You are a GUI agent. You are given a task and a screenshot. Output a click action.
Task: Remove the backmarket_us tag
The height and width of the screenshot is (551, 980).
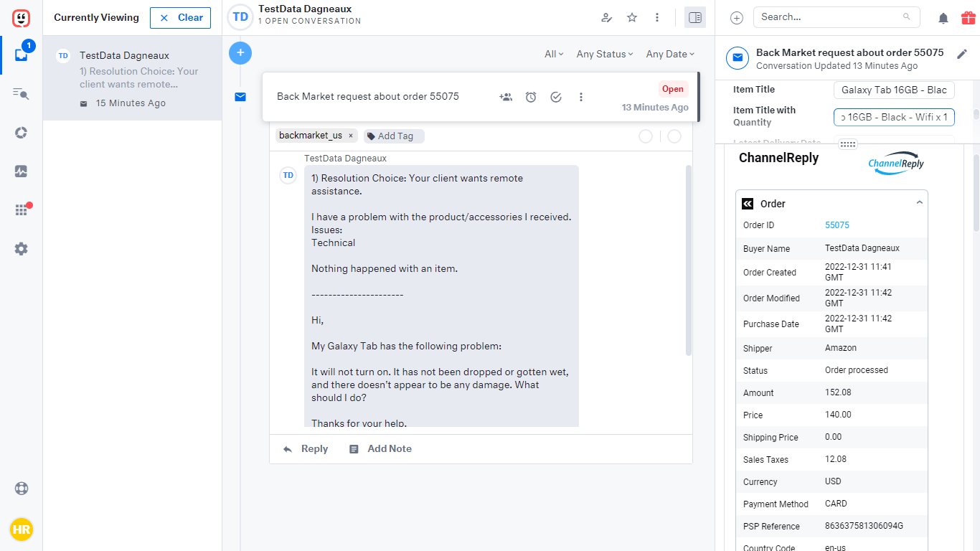(351, 136)
